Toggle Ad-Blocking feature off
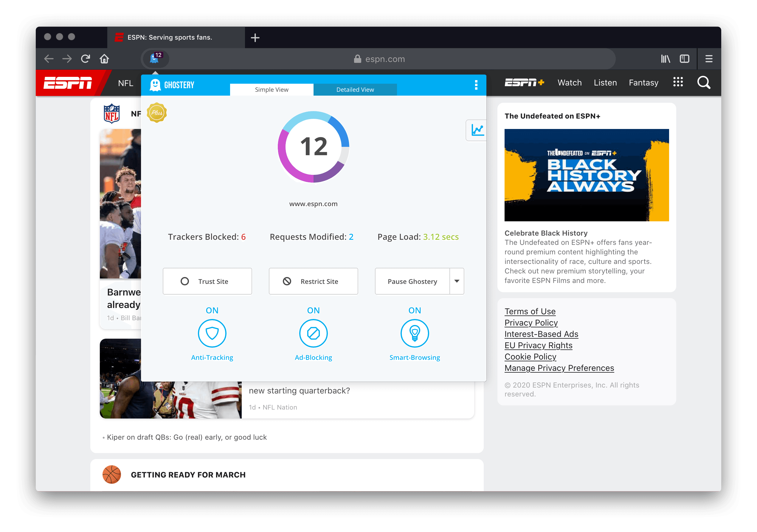This screenshot has height=532, width=757. point(313,333)
